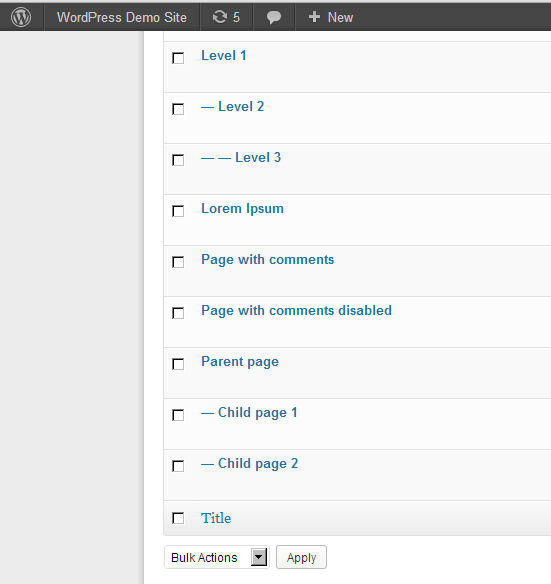
Task: Toggle the Title select-all checkbox
Action: click(178, 518)
